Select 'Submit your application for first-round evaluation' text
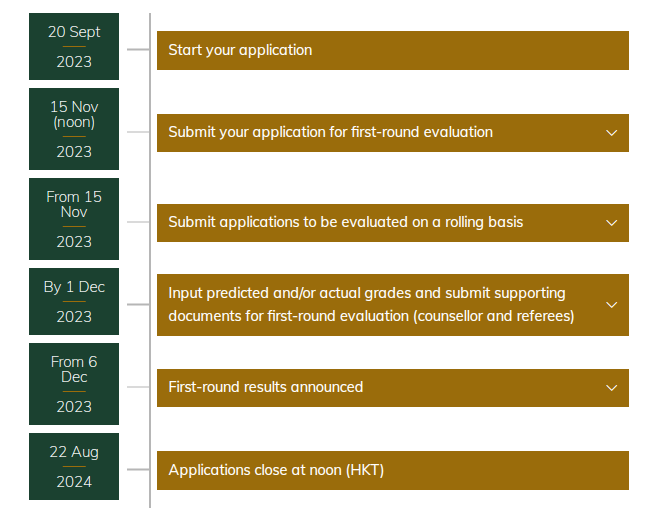Image resolution: width=665 pixels, height=518 pixels. (330, 133)
